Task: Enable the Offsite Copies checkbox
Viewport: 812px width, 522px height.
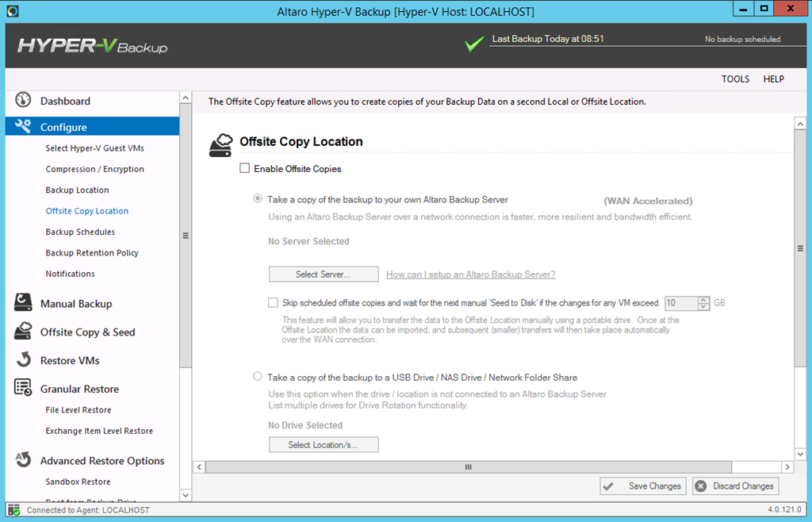Action: coord(244,168)
